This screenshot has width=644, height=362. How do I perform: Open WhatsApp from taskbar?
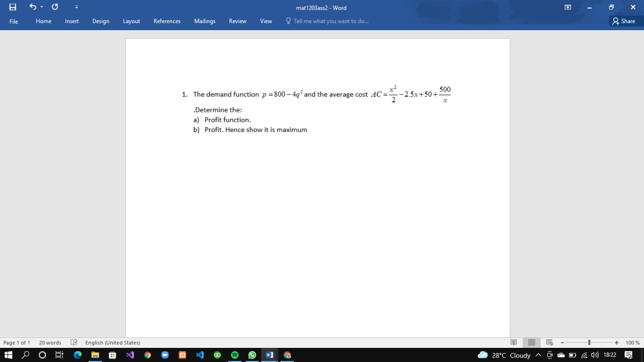tap(252, 355)
